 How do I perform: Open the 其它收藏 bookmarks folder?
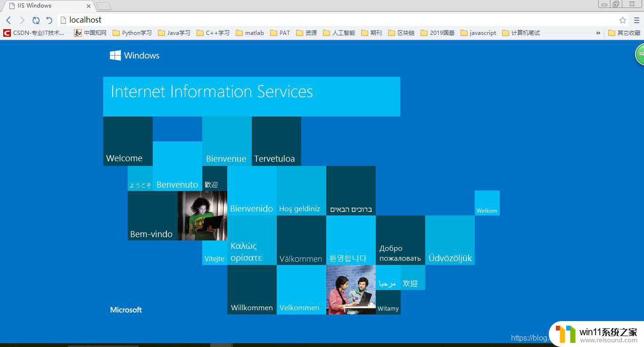pyautogui.click(x=624, y=33)
